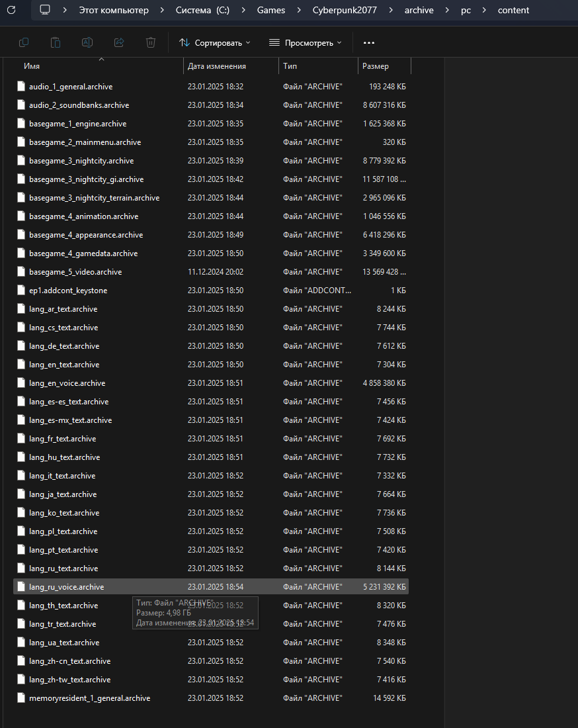Open the three-dots more options menu
The height and width of the screenshot is (728, 578).
[x=369, y=43]
